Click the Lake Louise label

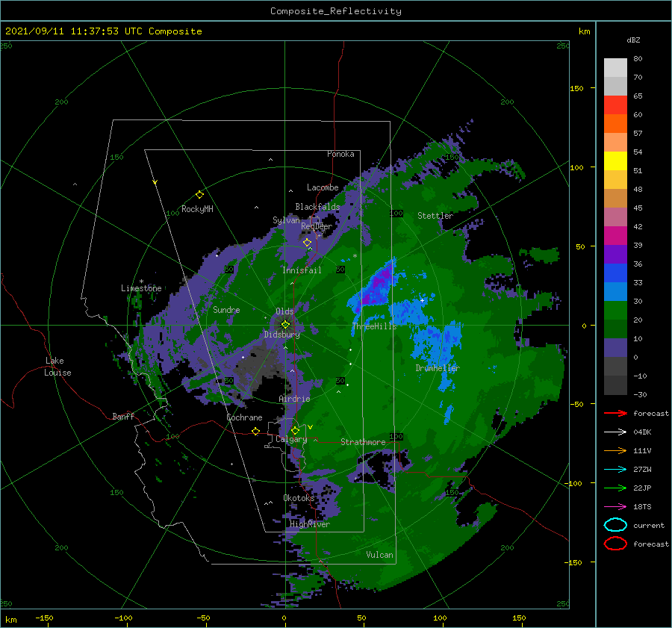tap(57, 367)
